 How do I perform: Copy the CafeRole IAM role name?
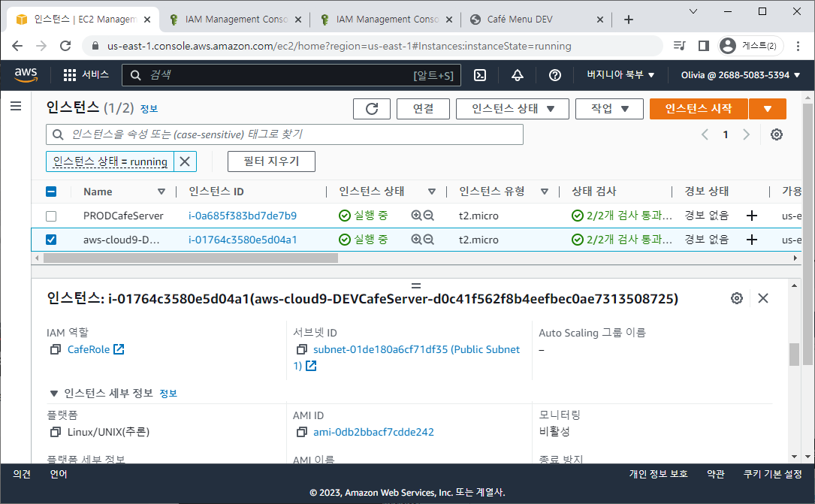pyautogui.click(x=56, y=350)
